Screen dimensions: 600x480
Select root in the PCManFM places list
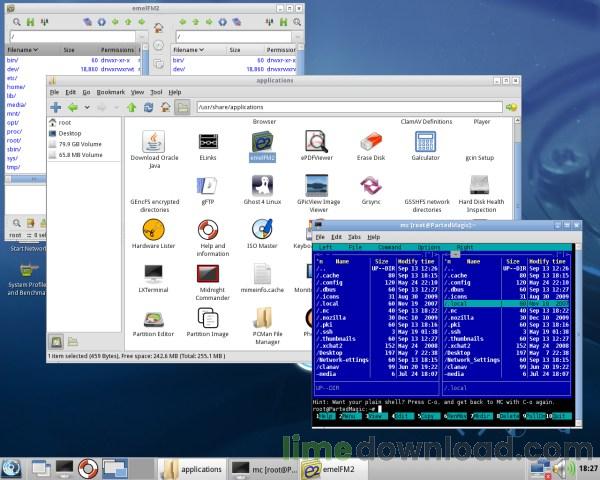(65, 122)
